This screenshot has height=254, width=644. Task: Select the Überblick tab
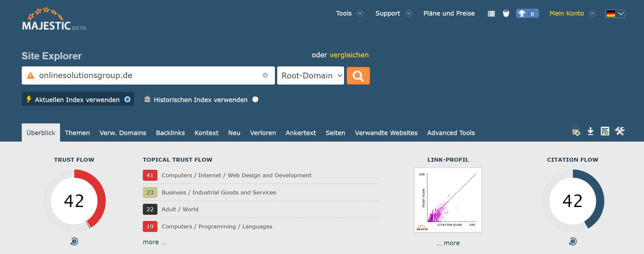41,133
